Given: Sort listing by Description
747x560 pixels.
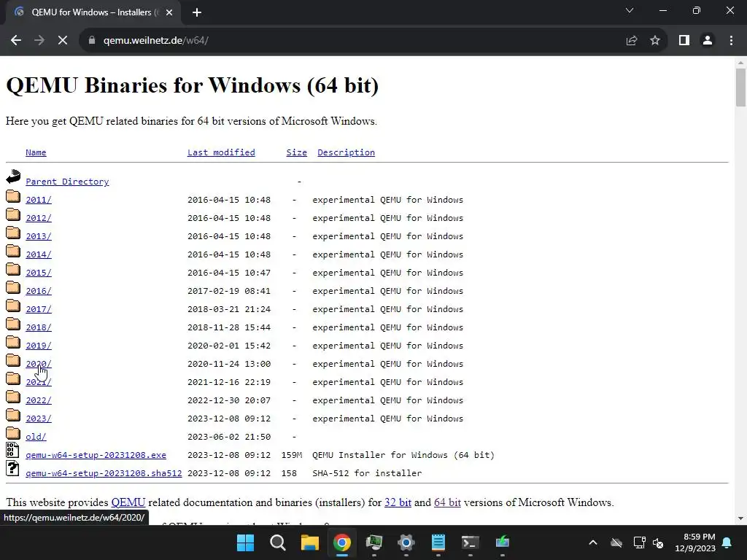Looking at the screenshot, I should tap(346, 152).
